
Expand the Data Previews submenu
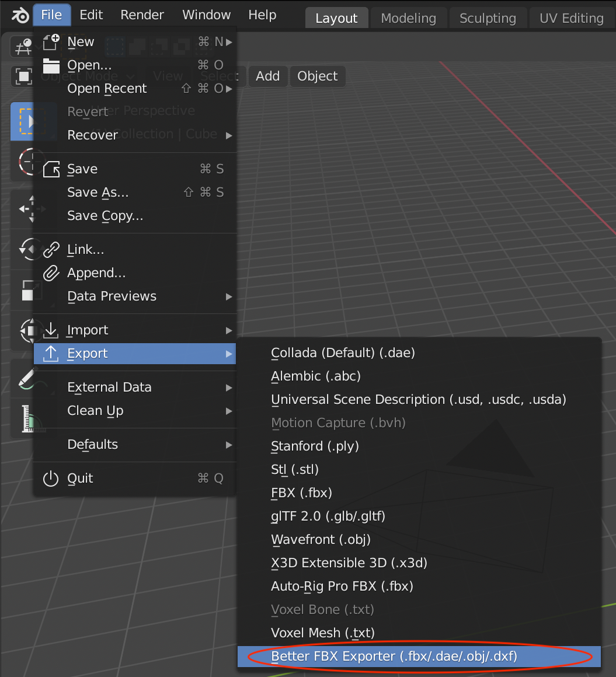click(135, 296)
